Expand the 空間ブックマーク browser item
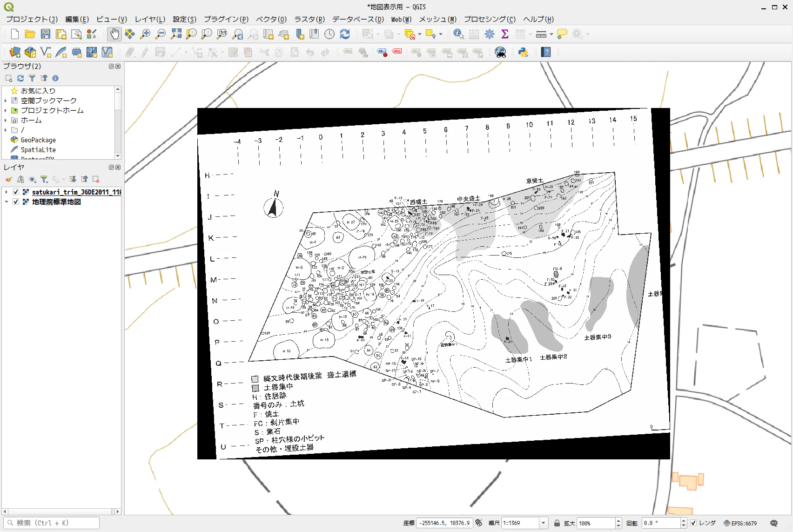793x532 pixels. [x=6, y=101]
